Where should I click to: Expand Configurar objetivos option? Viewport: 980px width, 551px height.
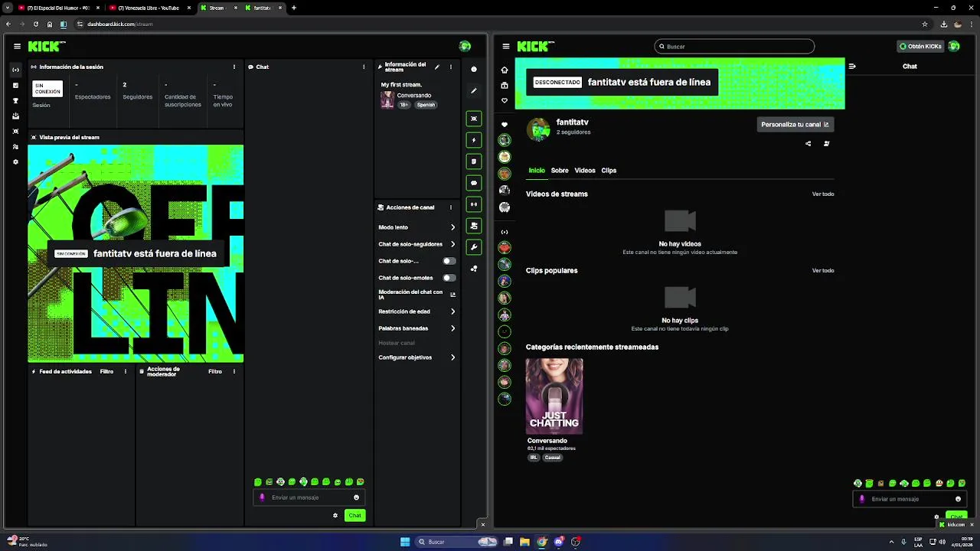pyautogui.click(x=417, y=357)
